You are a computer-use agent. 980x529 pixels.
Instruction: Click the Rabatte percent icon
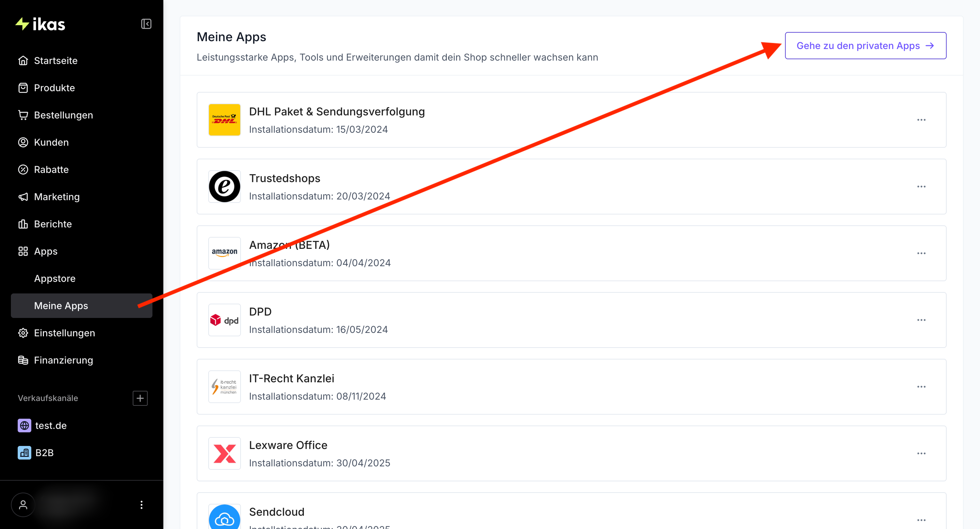pos(23,170)
